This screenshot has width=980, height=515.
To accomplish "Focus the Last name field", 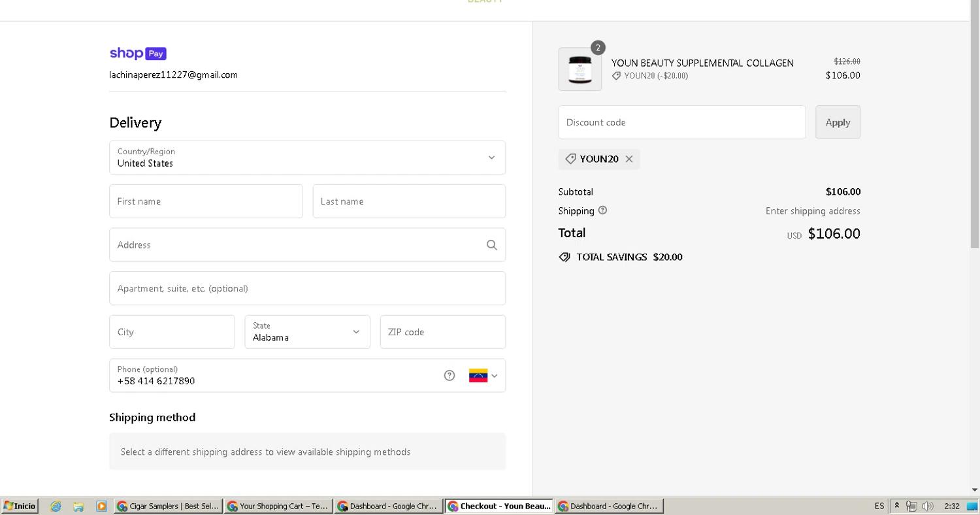I will 409,201.
